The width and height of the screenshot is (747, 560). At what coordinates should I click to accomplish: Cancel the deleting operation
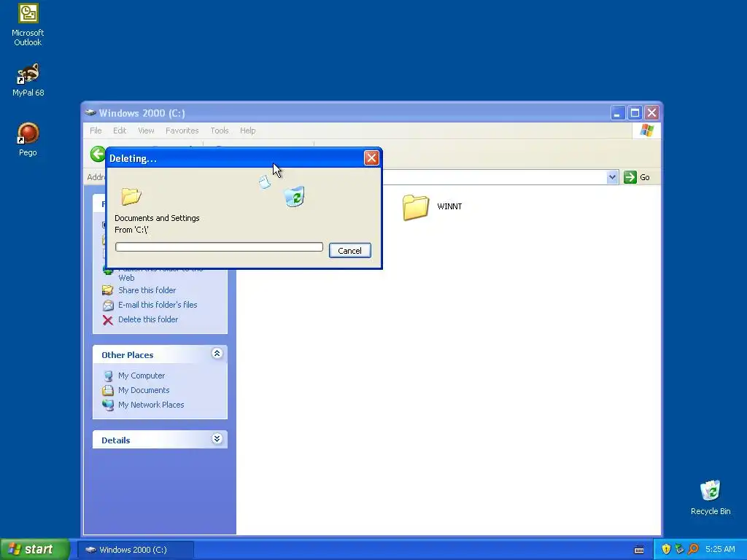point(349,251)
